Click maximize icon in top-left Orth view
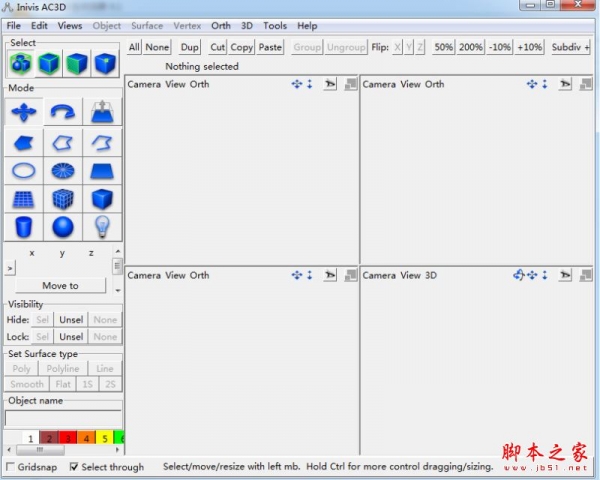This screenshot has width=600, height=480. point(351,84)
